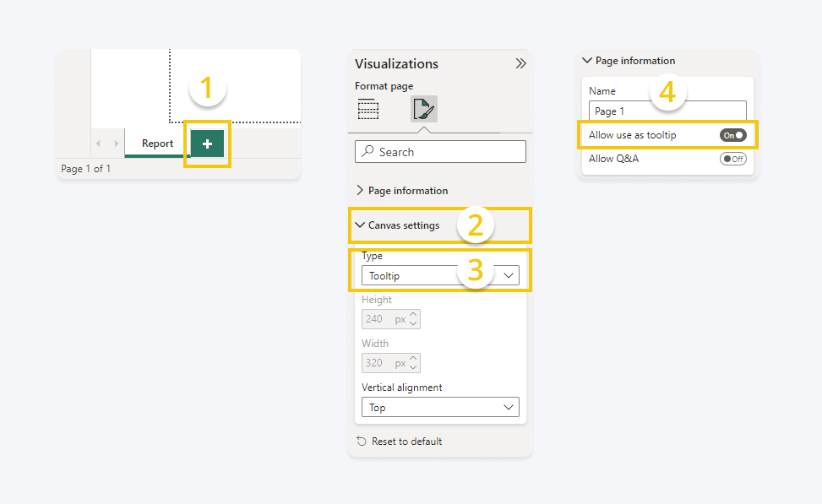Toggle Allow use as tooltip off
Viewport: 822px width, 504px height.
tap(732, 135)
